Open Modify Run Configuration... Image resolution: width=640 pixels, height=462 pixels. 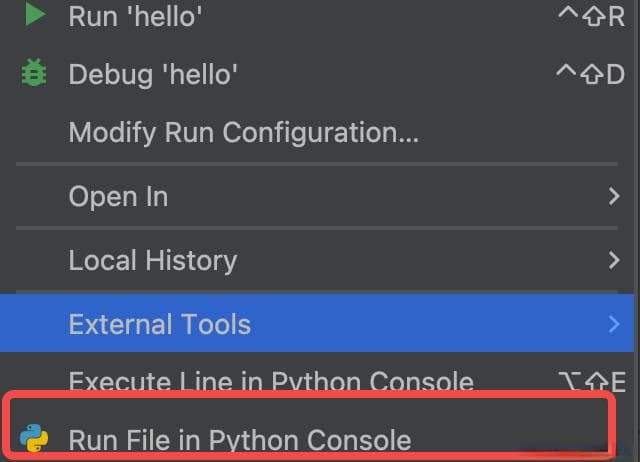[x=317, y=133]
